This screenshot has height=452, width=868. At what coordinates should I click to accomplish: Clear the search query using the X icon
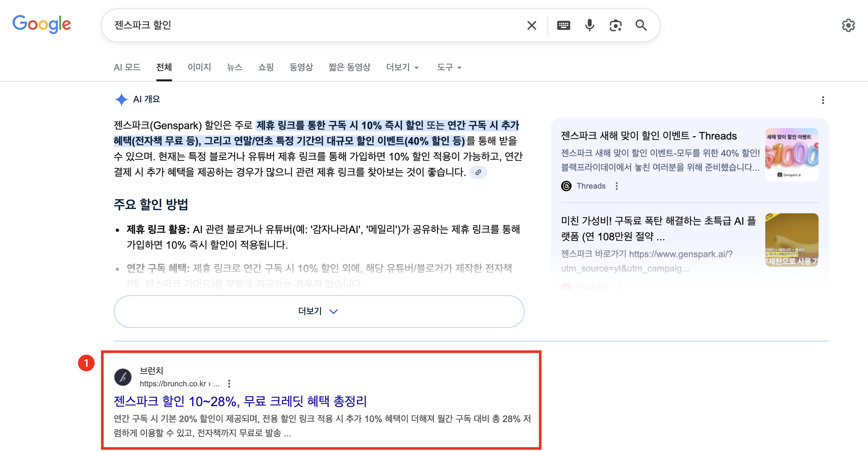(532, 25)
